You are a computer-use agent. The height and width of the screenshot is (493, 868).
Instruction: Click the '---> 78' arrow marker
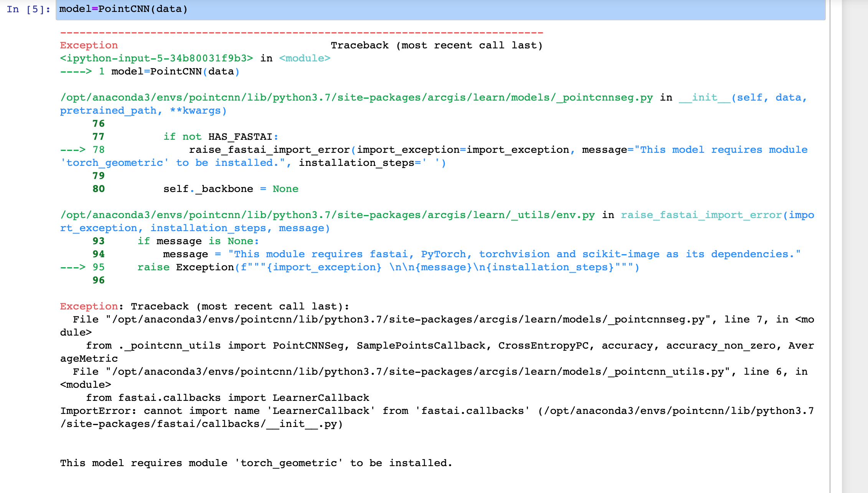click(83, 150)
